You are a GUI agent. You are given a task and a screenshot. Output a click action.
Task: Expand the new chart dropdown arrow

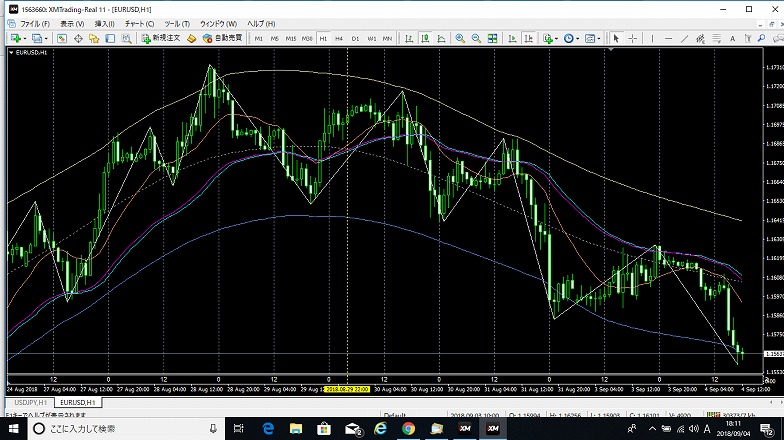23,38
